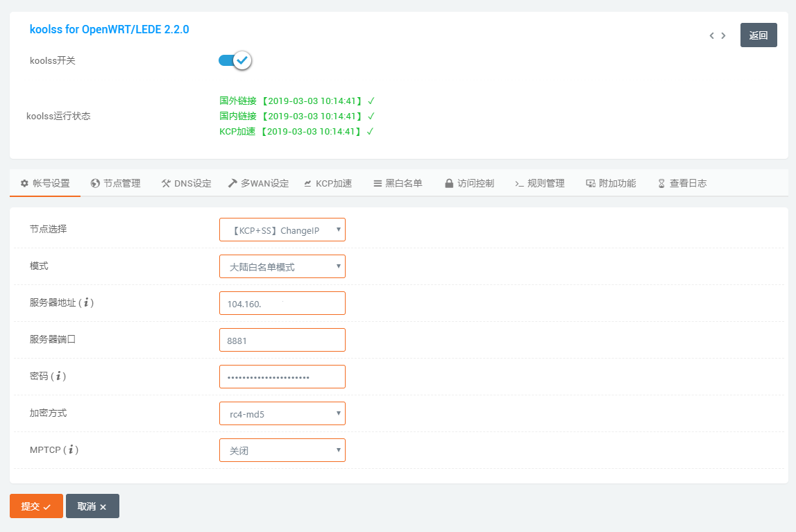The width and height of the screenshot is (796, 532).
Task: Open the KCP加速 tab
Action: point(328,183)
